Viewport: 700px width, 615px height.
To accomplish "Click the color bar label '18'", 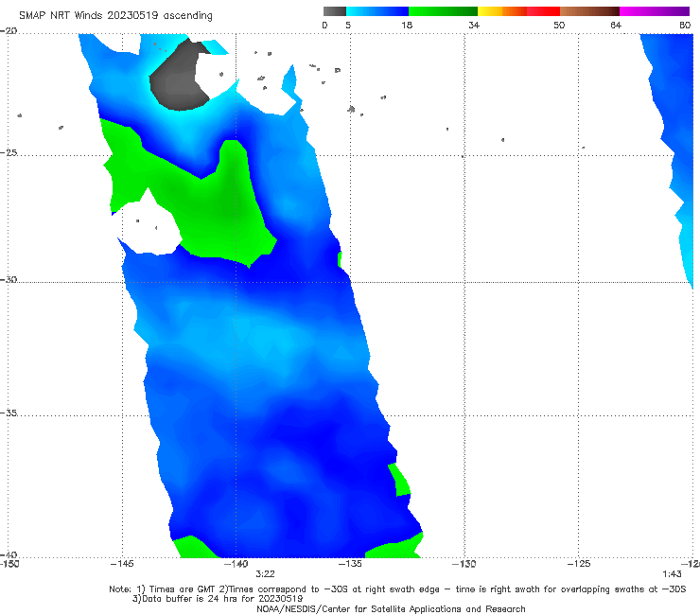I will (407, 25).
